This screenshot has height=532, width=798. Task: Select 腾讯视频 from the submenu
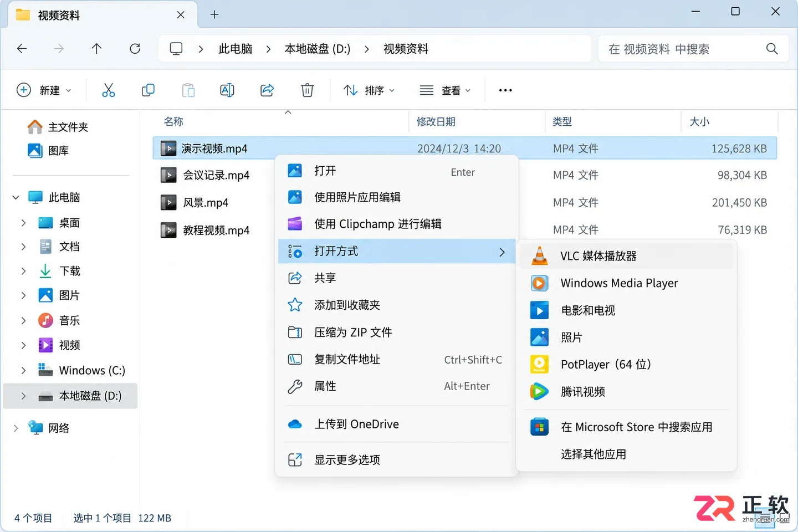pyautogui.click(x=626, y=392)
